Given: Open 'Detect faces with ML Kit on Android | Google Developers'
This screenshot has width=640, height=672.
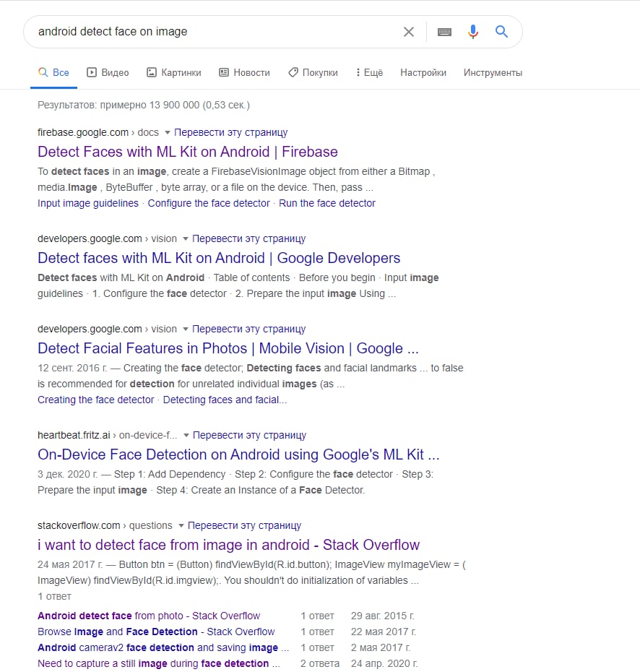Looking at the screenshot, I should coord(219,258).
